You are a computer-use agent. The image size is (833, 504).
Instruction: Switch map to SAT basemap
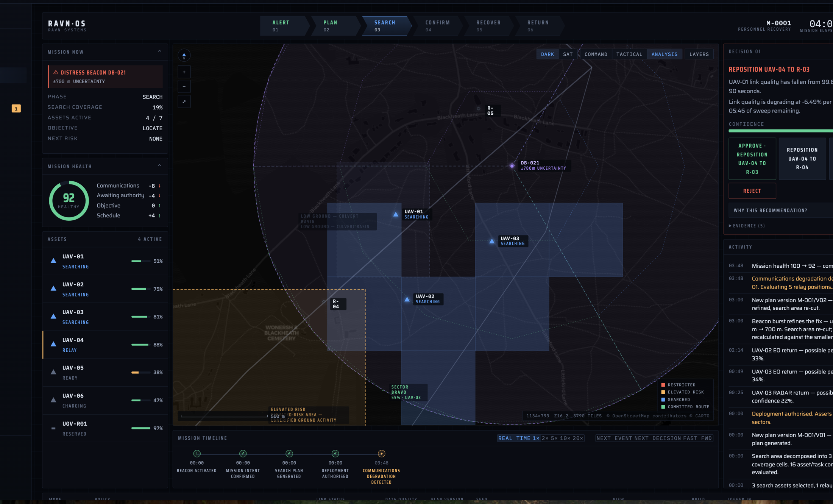pyautogui.click(x=568, y=54)
